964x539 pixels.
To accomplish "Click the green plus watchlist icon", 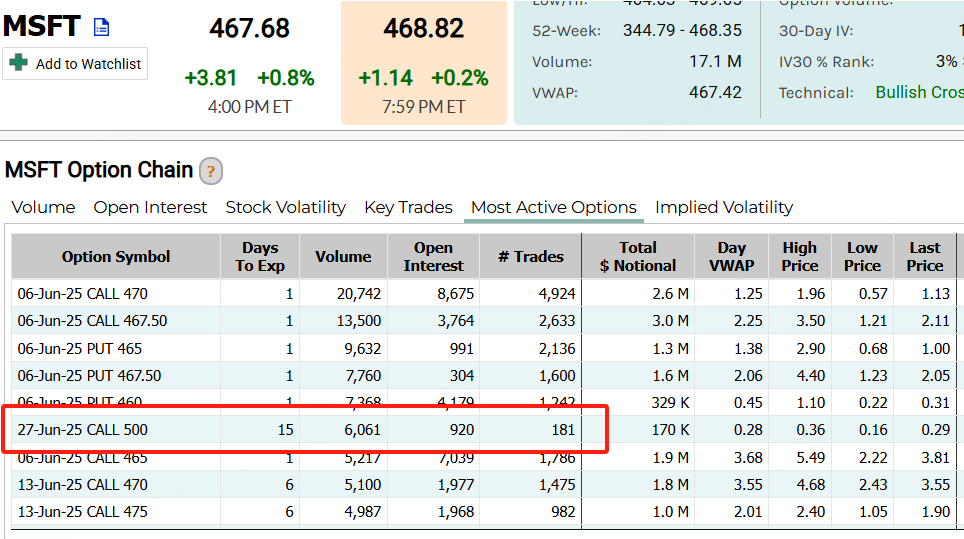I will click(18, 63).
